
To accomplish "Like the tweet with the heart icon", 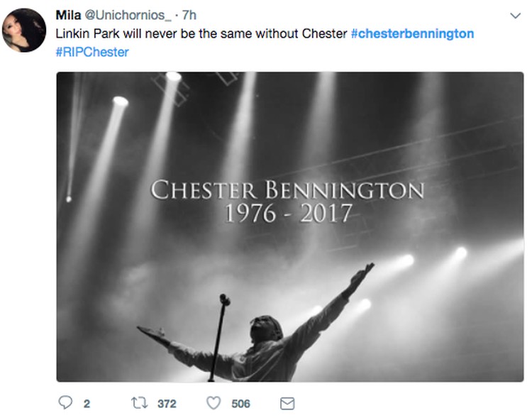I will (214, 403).
